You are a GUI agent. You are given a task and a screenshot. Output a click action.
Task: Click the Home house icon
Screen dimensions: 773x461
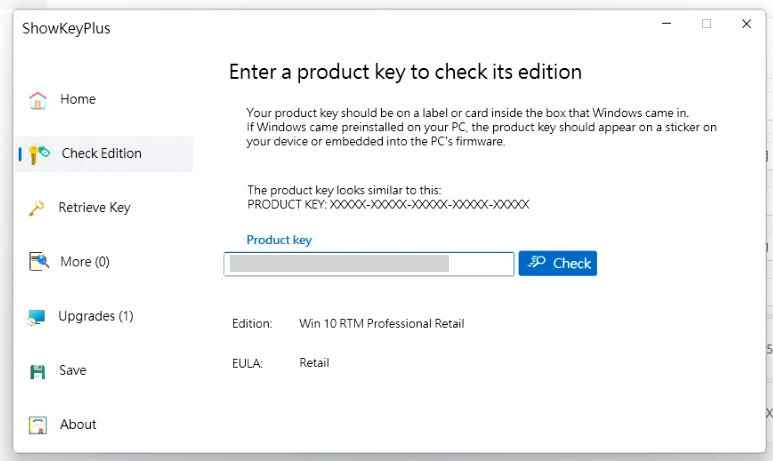tap(38, 100)
